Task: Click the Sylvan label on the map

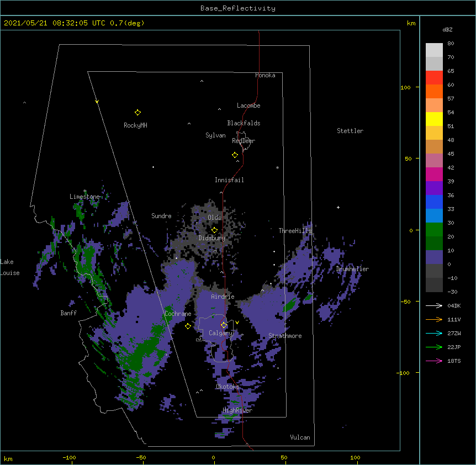Action: click(215, 135)
